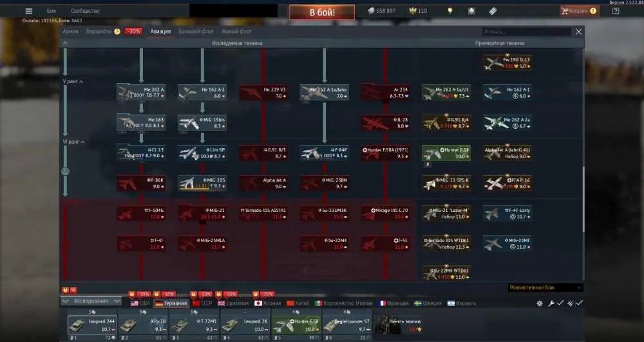Viewport: 644px width, 342px height.
Task: Select the Me 163 aircraft card
Action: pyautogui.click(x=141, y=123)
